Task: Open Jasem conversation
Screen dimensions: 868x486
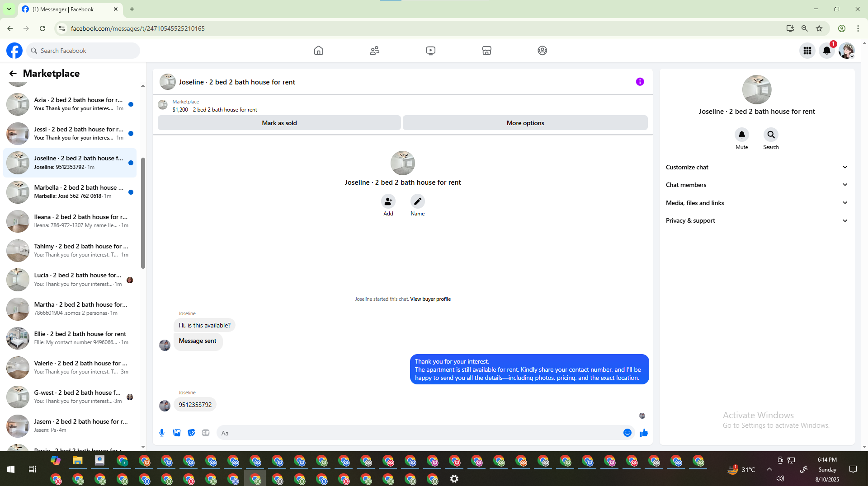Action: [70, 426]
